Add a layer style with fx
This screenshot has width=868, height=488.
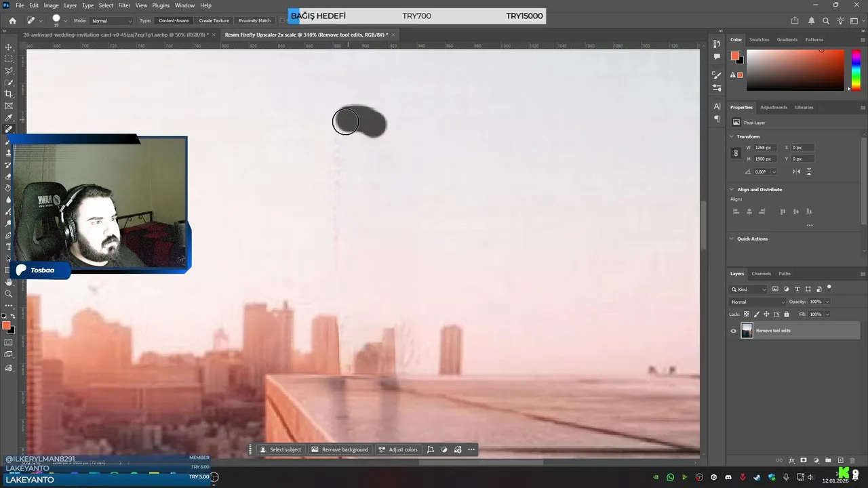791,460
